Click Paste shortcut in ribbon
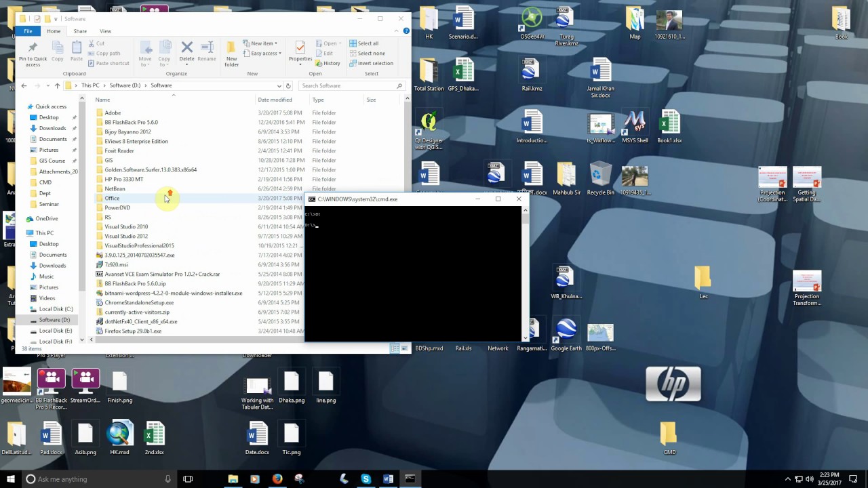Screen dimensions: 868x488 (108, 63)
